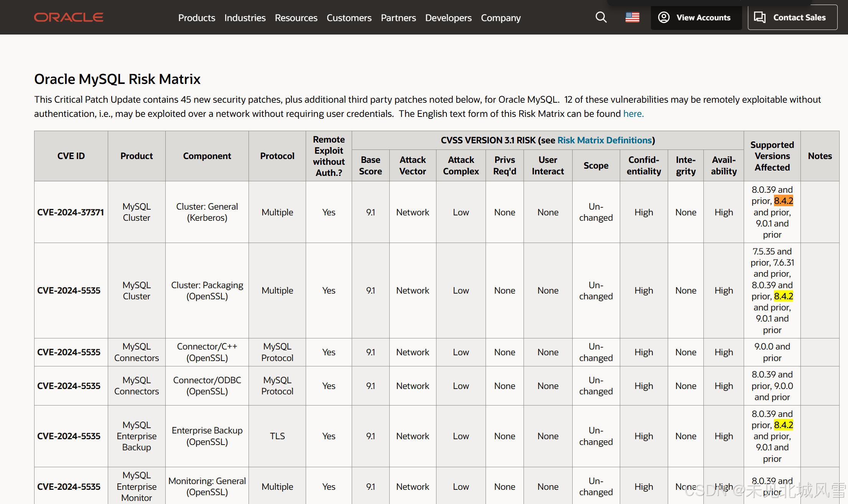Open the Industries menu

245,18
